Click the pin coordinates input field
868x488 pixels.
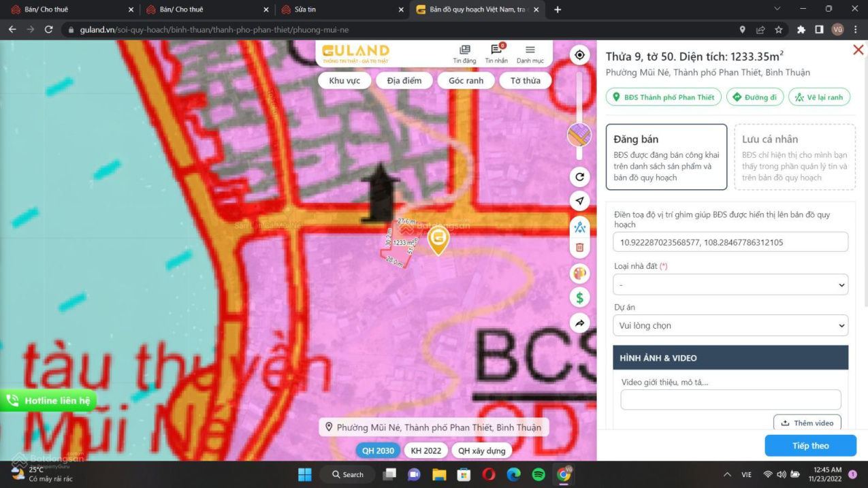[730, 242]
